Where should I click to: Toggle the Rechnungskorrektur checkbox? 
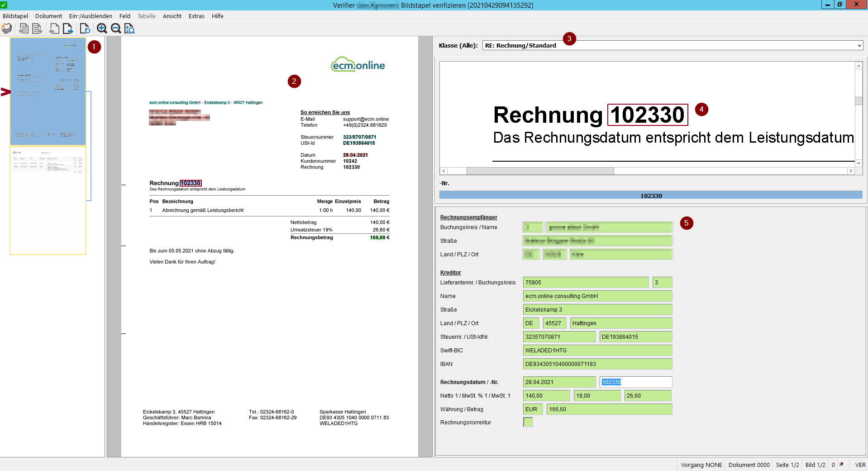(528, 422)
